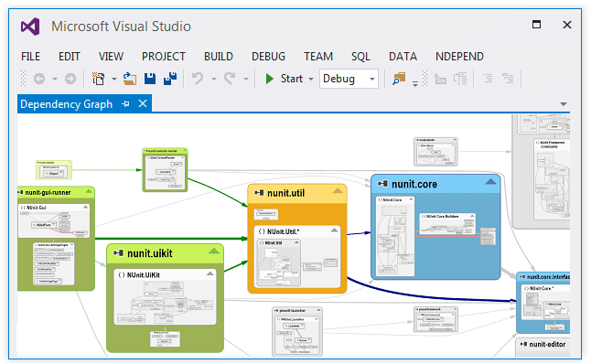Screen dimensions: 591x364
Task: Open the FILE menu
Action: pyautogui.click(x=30, y=57)
